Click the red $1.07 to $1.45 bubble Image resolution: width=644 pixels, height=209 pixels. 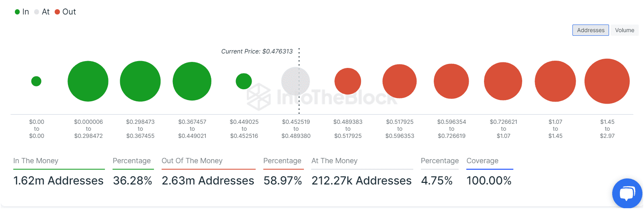[555, 81]
